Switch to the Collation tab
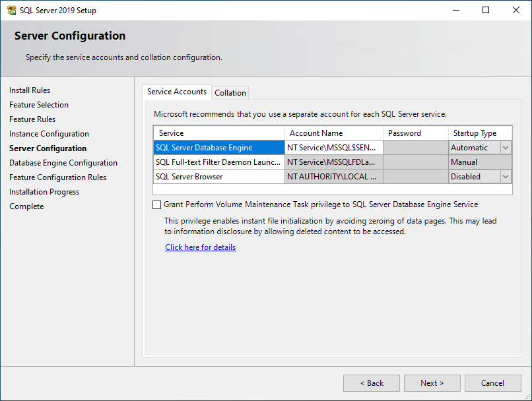This screenshot has width=532, height=401. [x=230, y=92]
